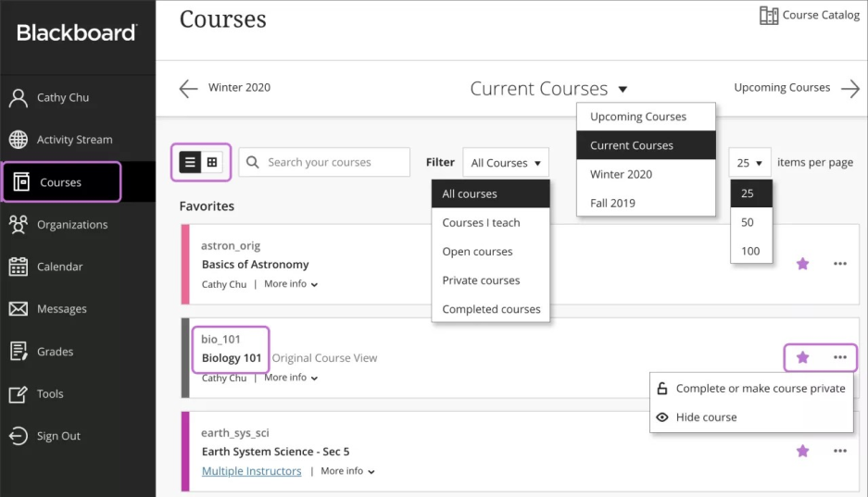Open the Multiple Instructors link
Image resolution: width=868 pixels, height=497 pixels.
[251, 471]
